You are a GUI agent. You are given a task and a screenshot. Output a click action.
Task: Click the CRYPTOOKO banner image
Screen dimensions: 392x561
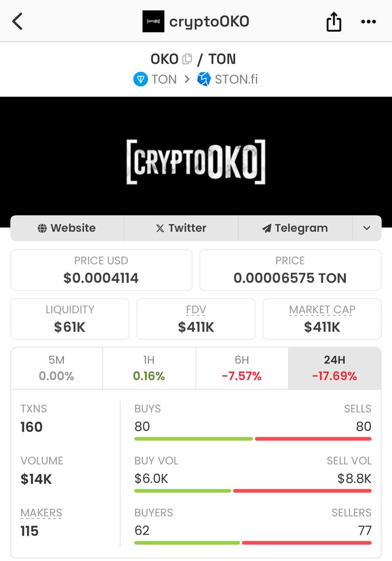(196, 162)
